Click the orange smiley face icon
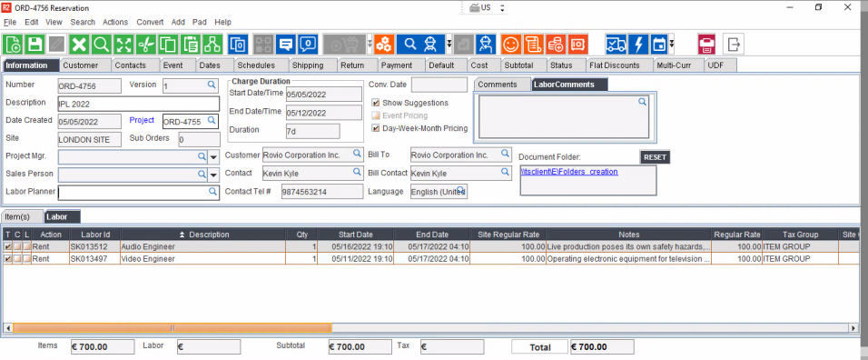868x360 pixels. pyautogui.click(x=511, y=45)
